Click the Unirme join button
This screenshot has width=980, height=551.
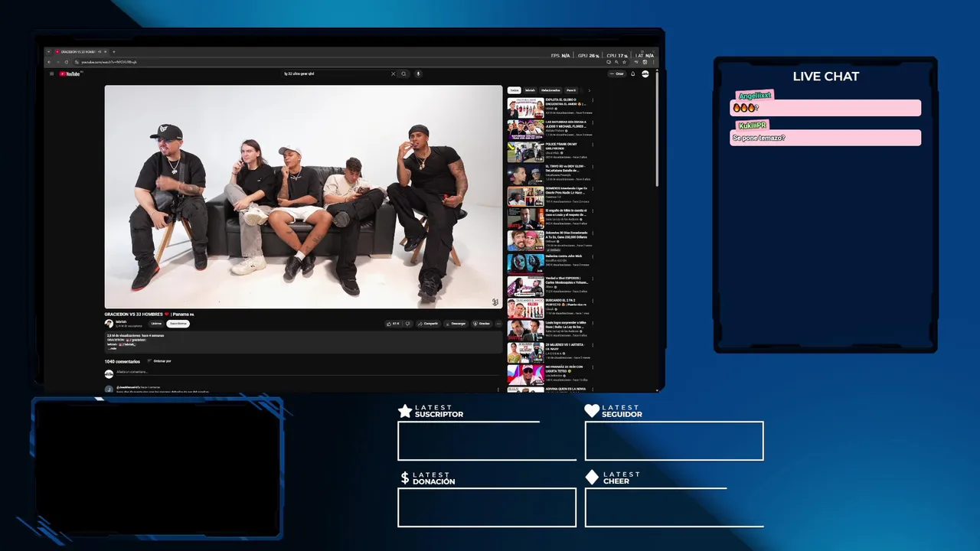click(x=156, y=324)
